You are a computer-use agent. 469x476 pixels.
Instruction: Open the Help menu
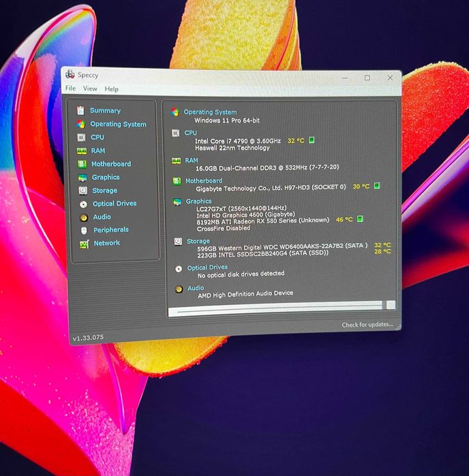click(x=112, y=89)
